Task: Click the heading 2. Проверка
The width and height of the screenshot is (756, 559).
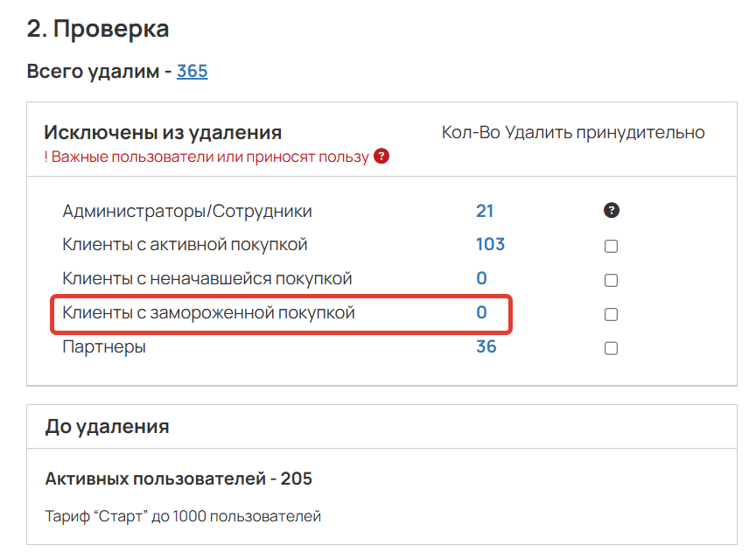Action: pos(97,28)
